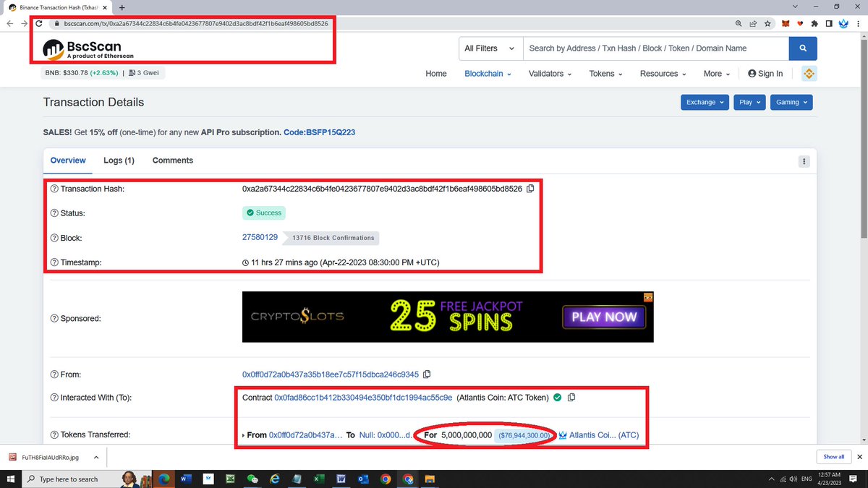Click help icon beside Block
The height and width of the screenshot is (488, 868).
(x=54, y=238)
